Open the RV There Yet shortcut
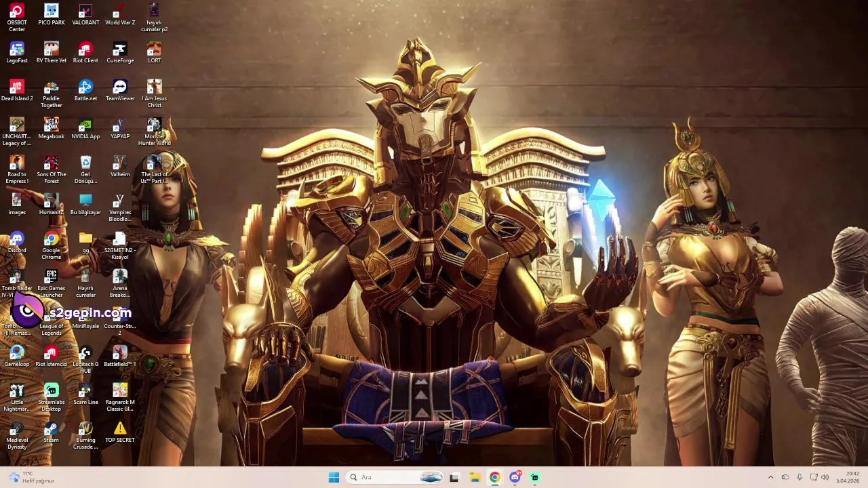 point(52,53)
